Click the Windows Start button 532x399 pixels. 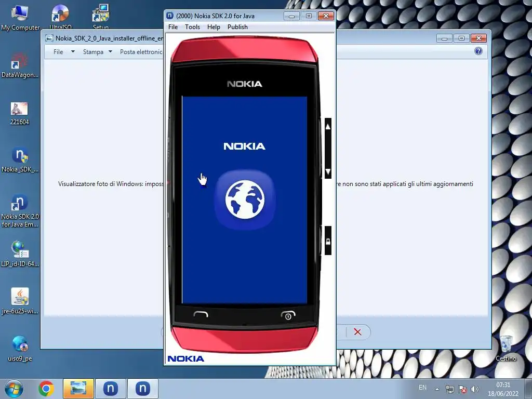(14, 389)
